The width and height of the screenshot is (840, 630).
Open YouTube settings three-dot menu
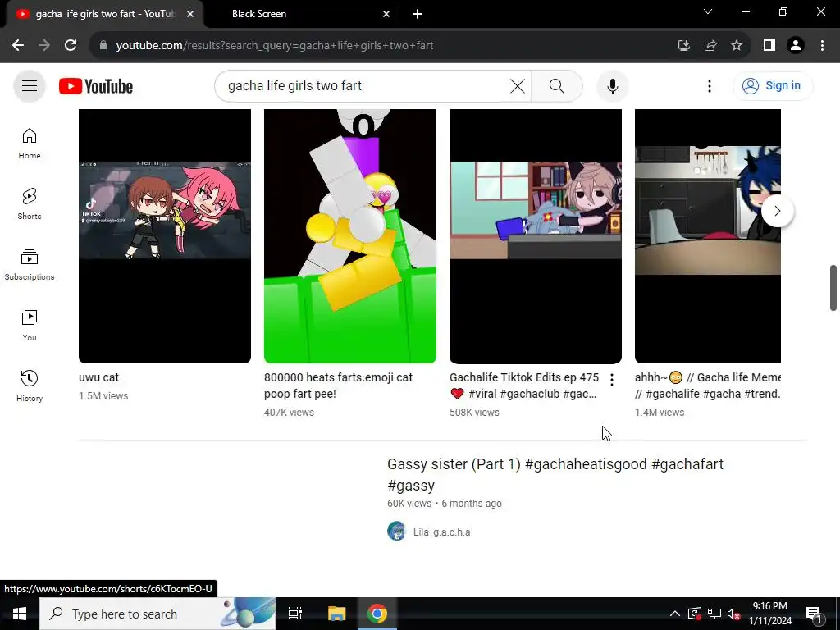[710, 85]
